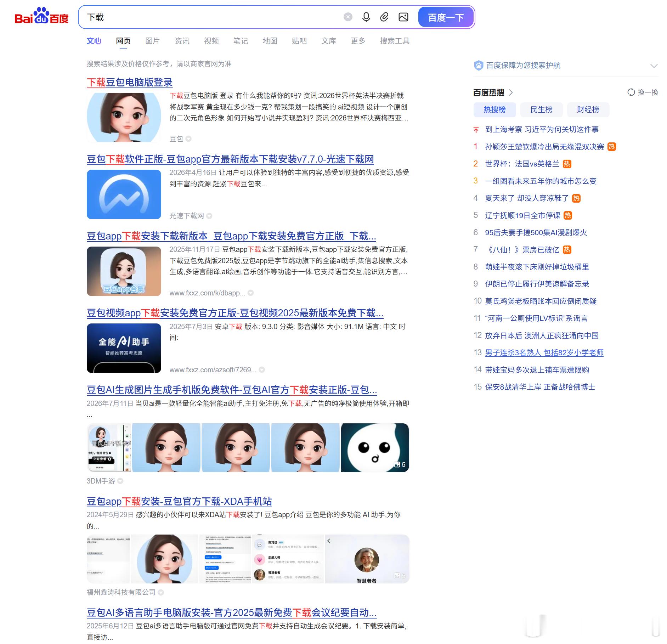Open hot search 保安8战清华上岸 正备战哈佛博士
This screenshot has height=644, width=667.
pyautogui.click(x=540, y=387)
